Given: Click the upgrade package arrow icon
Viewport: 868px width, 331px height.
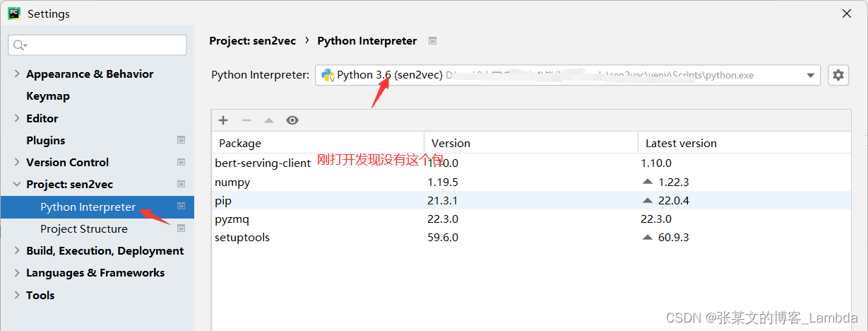Looking at the screenshot, I should (x=269, y=120).
